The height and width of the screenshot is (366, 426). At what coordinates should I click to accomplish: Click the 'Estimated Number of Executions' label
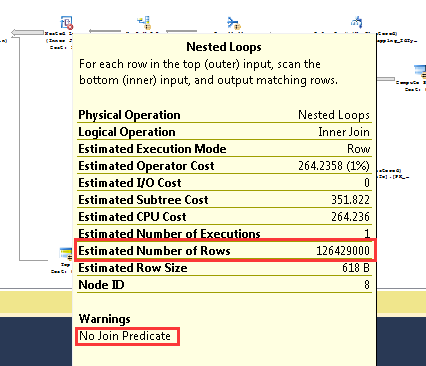coord(169,234)
